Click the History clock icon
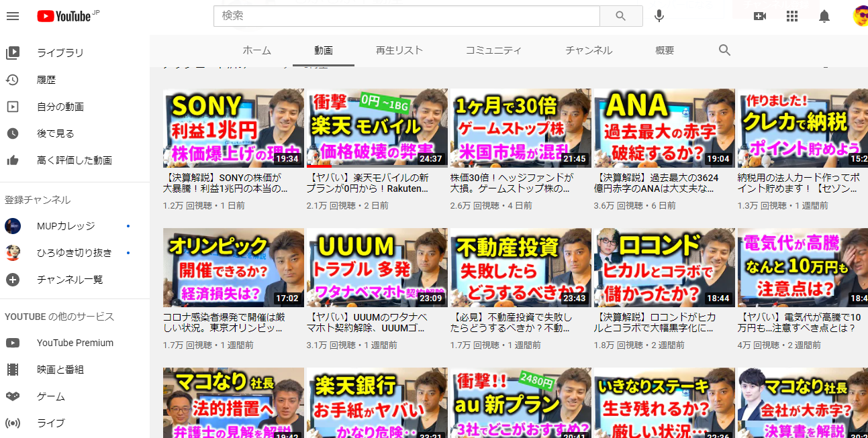This screenshot has width=868, height=438. click(x=12, y=80)
